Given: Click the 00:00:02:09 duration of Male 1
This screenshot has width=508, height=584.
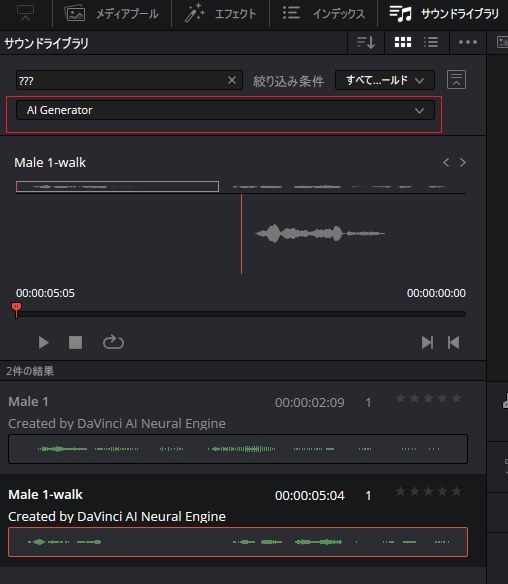Looking at the screenshot, I should point(309,403).
